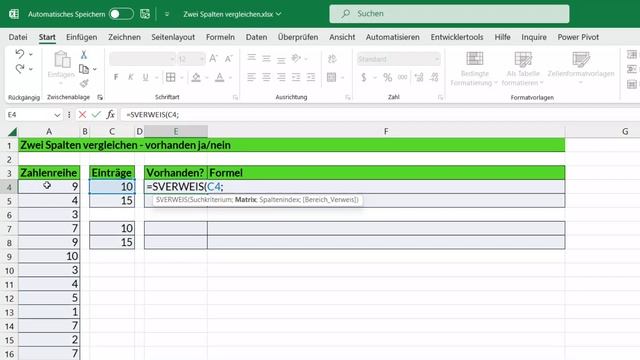This screenshot has height=360, width=640.
Task: Click the remove decimal place icon
Action: (434, 77)
